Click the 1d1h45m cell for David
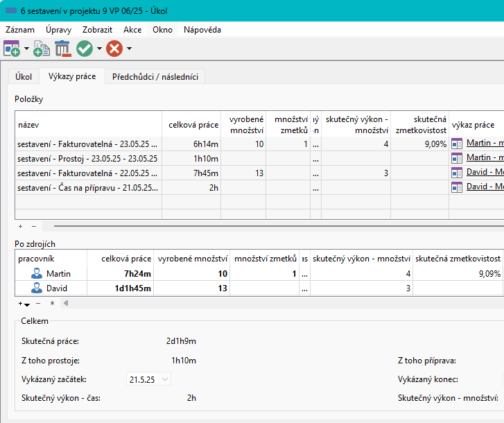This screenshot has height=423, width=504. tap(121, 288)
